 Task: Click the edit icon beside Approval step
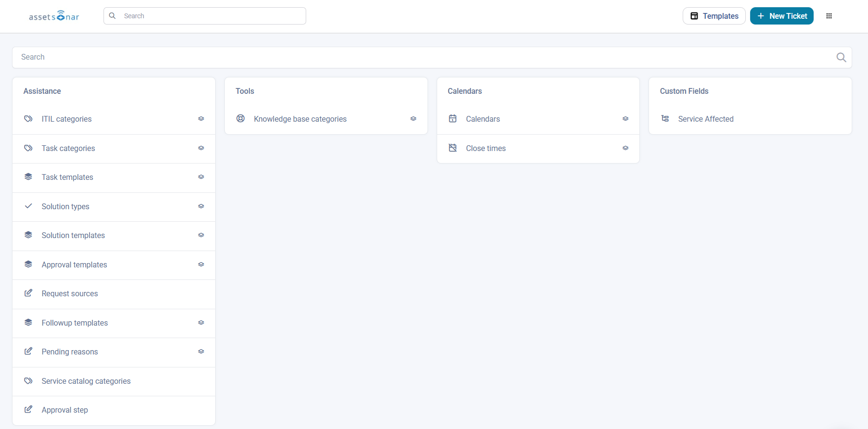[x=28, y=410]
